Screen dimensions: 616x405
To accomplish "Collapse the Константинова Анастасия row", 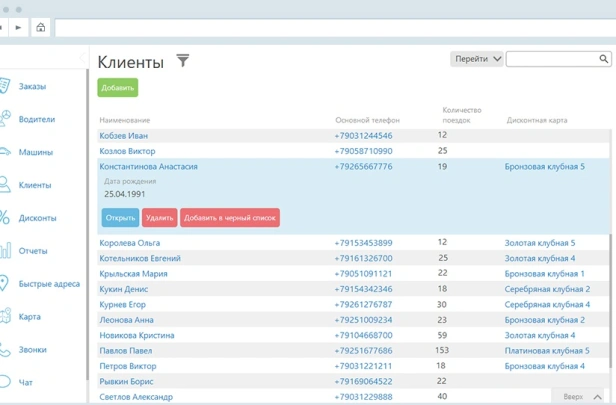I will 148,167.
